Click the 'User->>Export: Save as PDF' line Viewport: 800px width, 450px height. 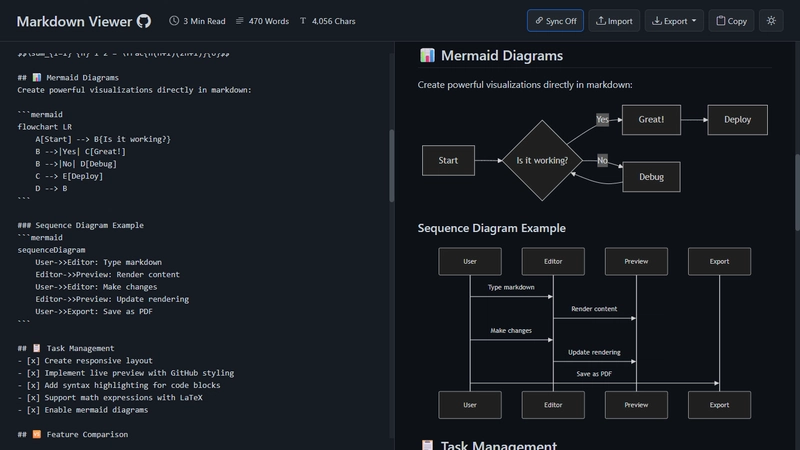pyautogui.click(x=94, y=311)
